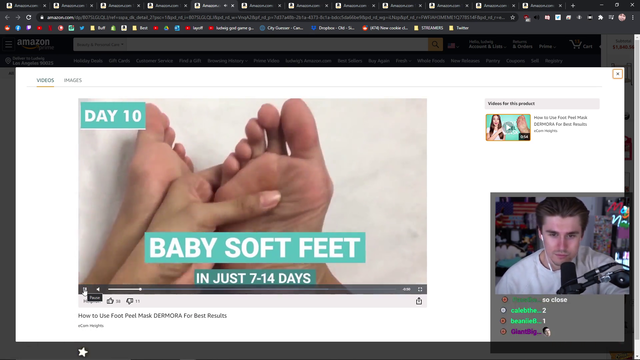
Task: Switch to the IMAGES tab
Action: (73, 80)
